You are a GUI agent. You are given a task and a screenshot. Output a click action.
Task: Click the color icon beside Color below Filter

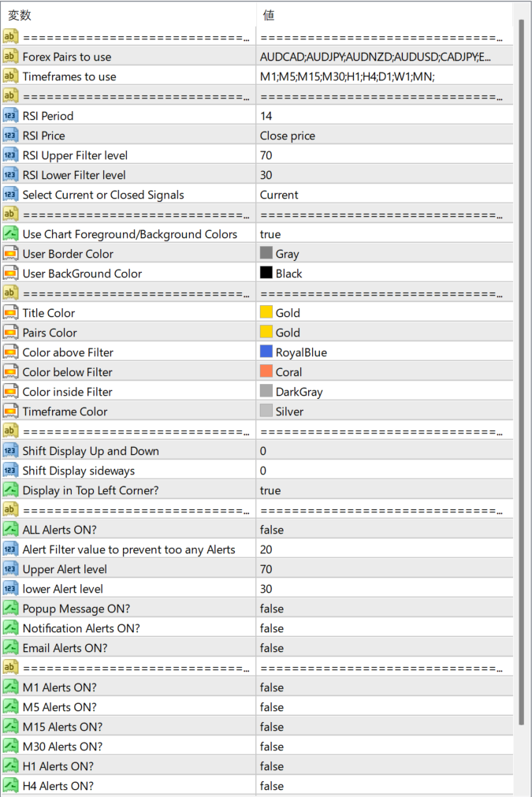(x=10, y=372)
